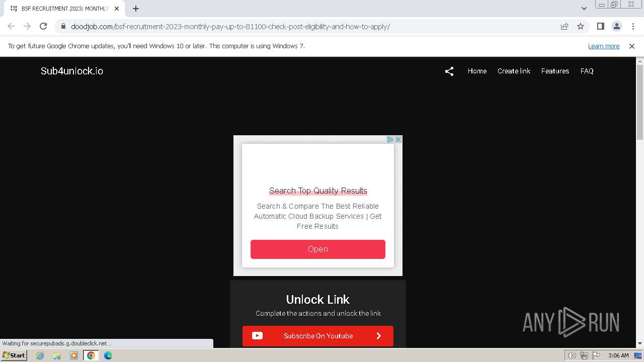
Task: Click the Sub4unlock.io logo
Action: 72,71
